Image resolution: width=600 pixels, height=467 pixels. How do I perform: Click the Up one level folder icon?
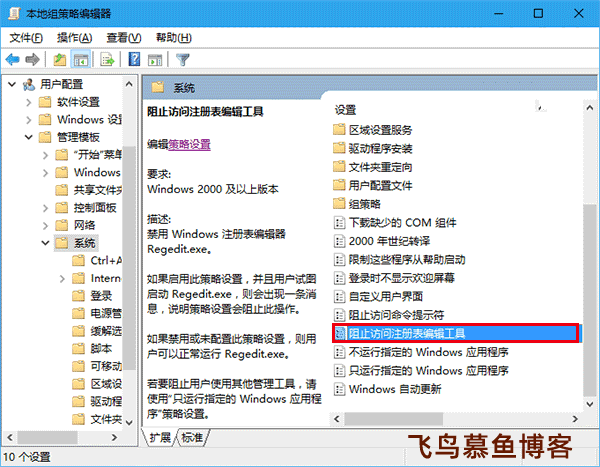60,59
